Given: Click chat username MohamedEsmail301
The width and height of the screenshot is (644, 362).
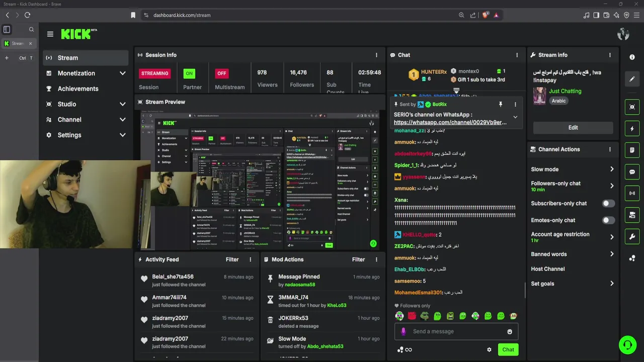Looking at the screenshot, I should click(x=418, y=292).
